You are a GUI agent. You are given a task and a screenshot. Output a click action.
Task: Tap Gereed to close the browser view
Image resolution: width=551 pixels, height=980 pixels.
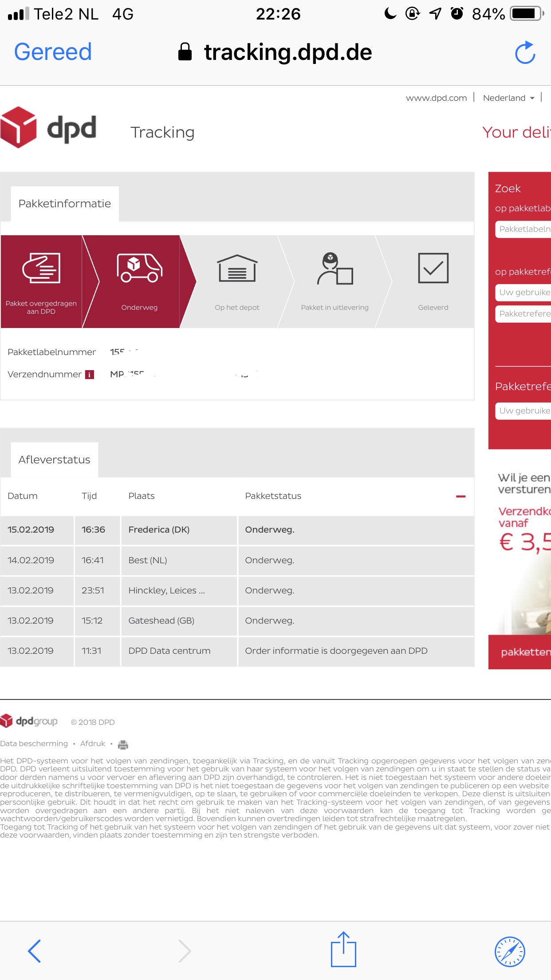[x=53, y=52]
